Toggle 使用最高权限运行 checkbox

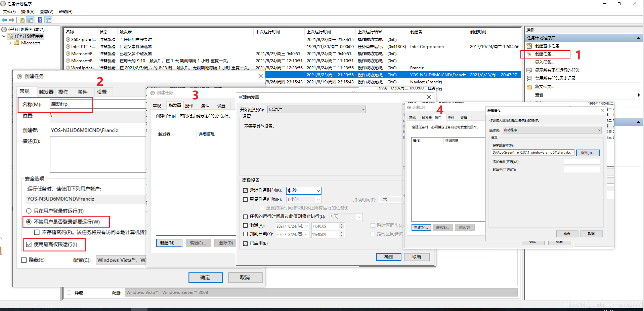(29, 244)
